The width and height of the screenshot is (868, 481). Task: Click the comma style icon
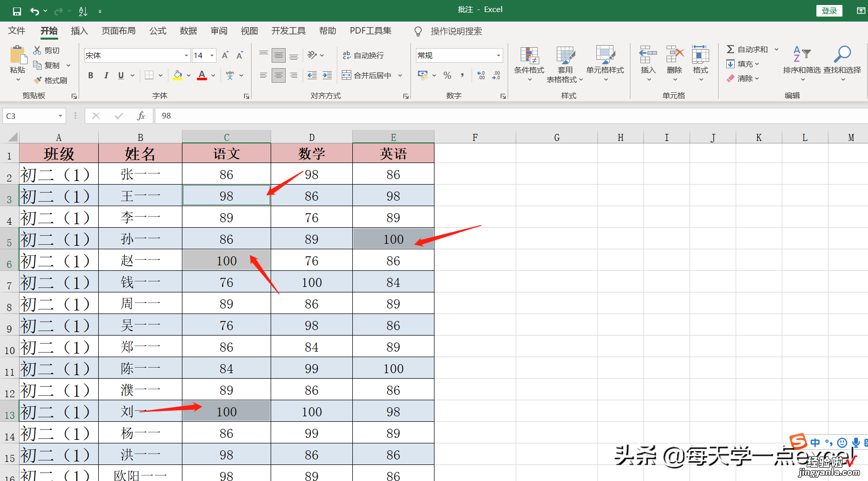pos(462,75)
